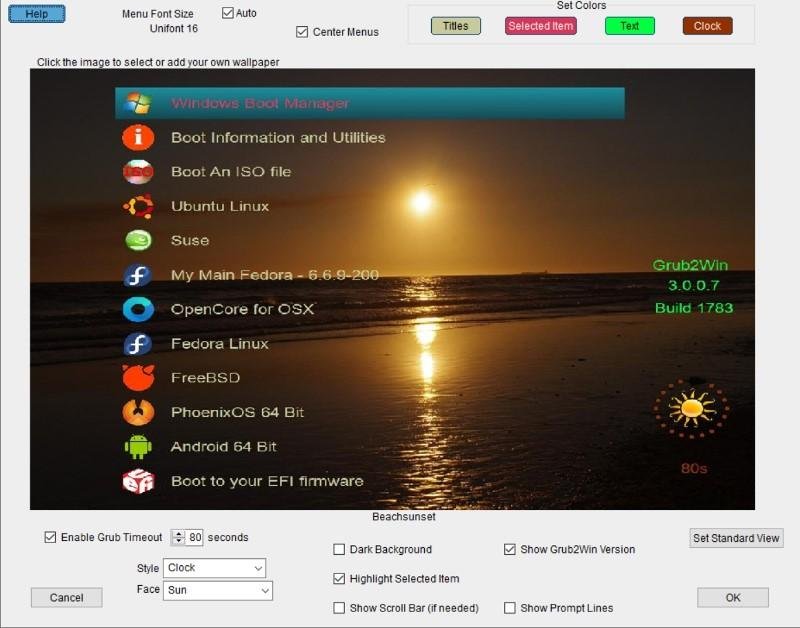Click the Ubuntu Linux menu text
This screenshot has height=628, width=800.
[x=220, y=206]
